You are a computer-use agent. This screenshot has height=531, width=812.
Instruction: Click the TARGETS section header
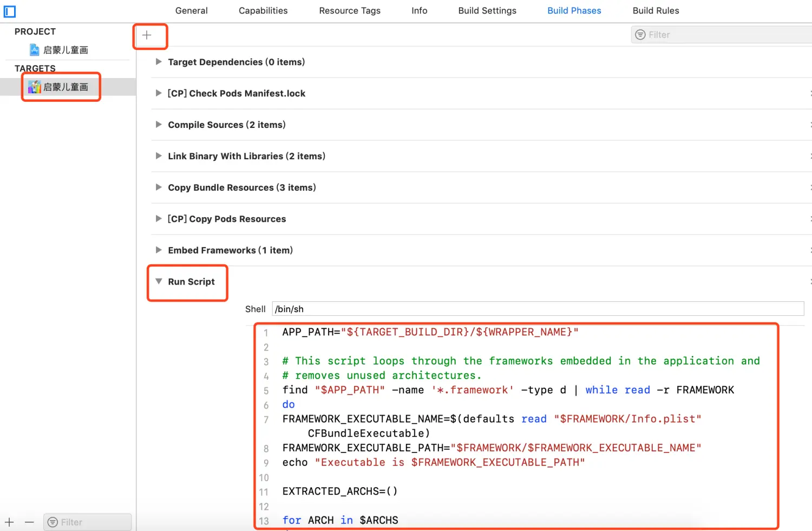pos(35,68)
